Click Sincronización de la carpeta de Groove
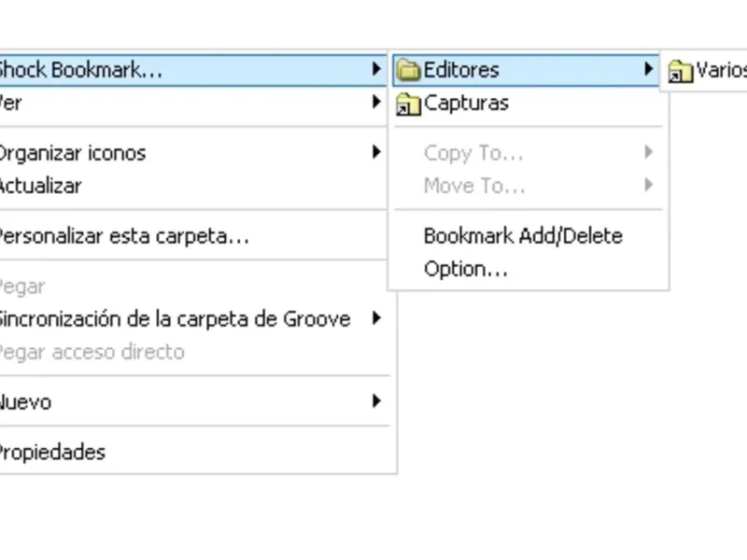The image size is (747, 560). pos(173,319)
